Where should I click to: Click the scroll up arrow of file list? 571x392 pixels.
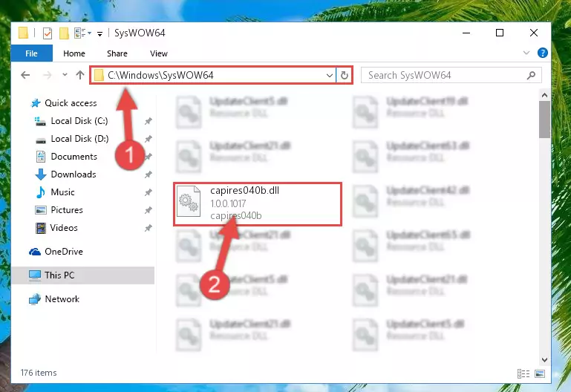click(544, 95)
